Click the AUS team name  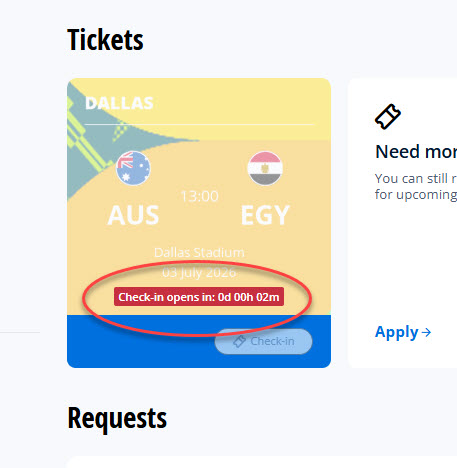click(133, 215)
